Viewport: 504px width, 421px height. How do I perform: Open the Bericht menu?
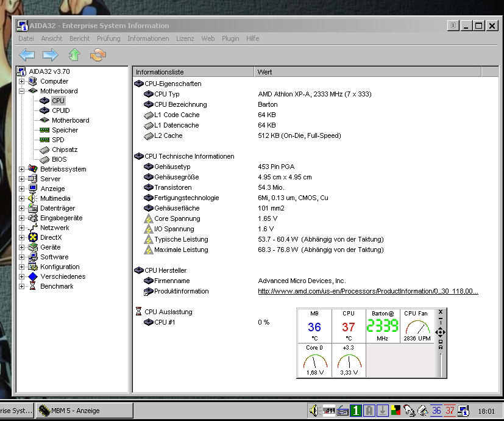coord(80,38)
